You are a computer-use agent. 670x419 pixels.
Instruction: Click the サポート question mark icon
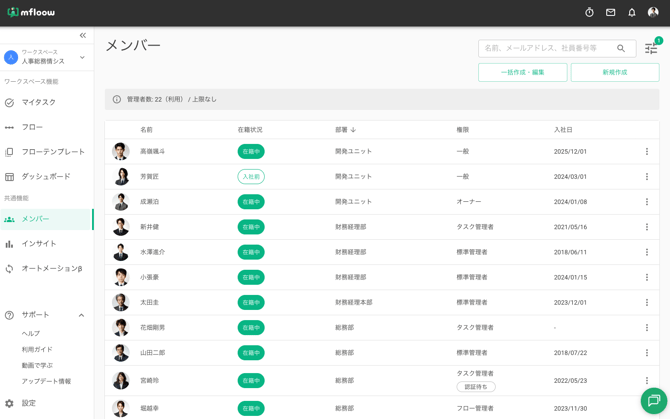[9, 315]
